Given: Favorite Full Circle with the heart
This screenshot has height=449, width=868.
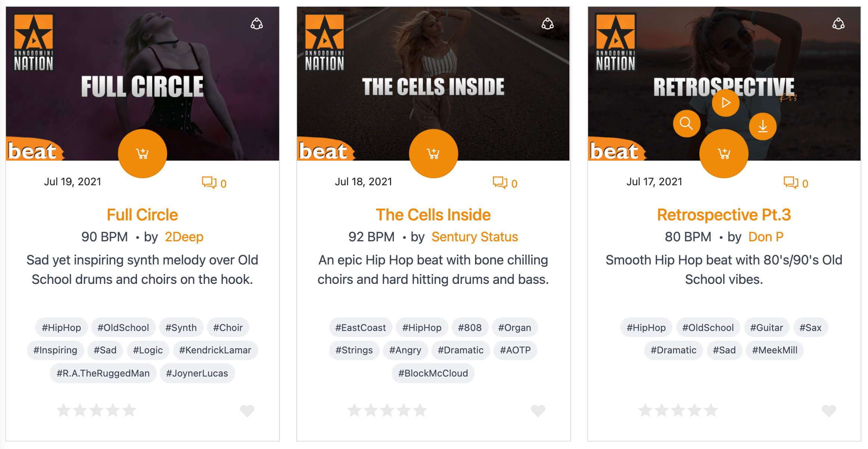Looking at the screenshot, I should point(247,411).
